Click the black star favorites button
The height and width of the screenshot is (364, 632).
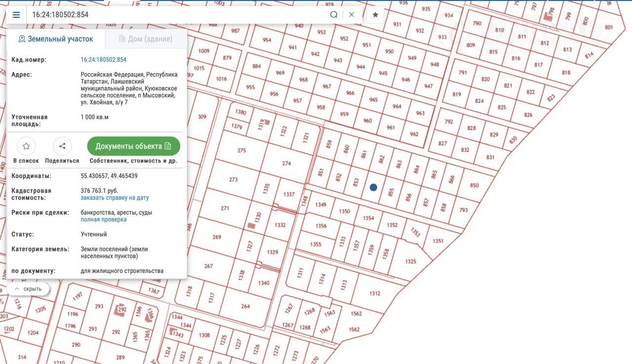click(375, 15)
